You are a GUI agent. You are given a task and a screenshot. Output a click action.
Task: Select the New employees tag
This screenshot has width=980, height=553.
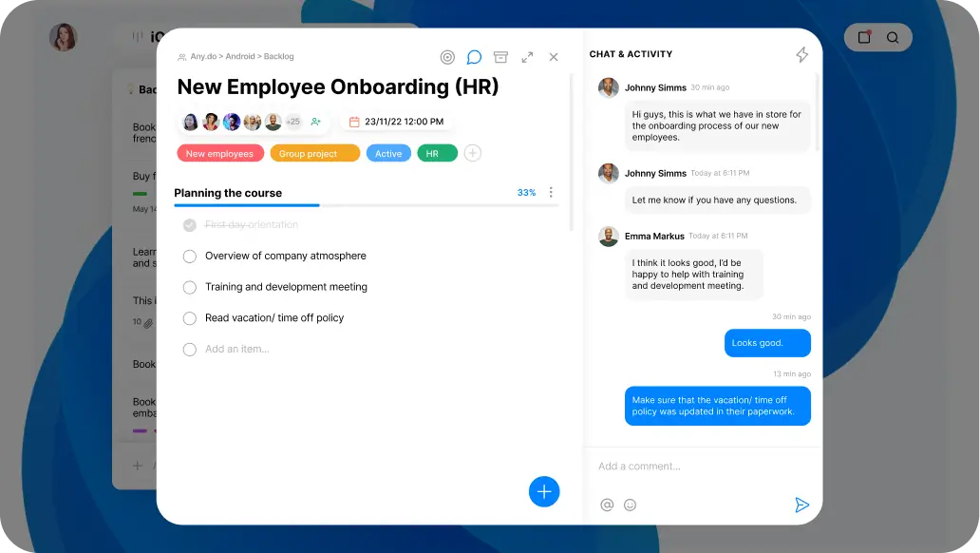[219, 153]
